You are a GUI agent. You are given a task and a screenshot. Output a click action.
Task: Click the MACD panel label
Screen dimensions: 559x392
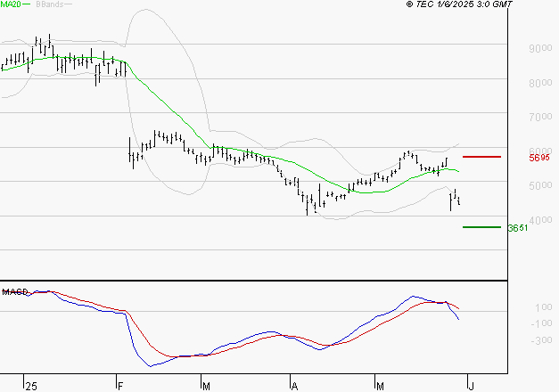[14, 292]
